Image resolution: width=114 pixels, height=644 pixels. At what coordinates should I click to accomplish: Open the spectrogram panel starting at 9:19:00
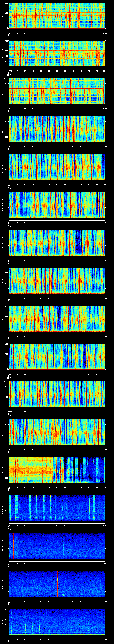[x=57, y=129]
